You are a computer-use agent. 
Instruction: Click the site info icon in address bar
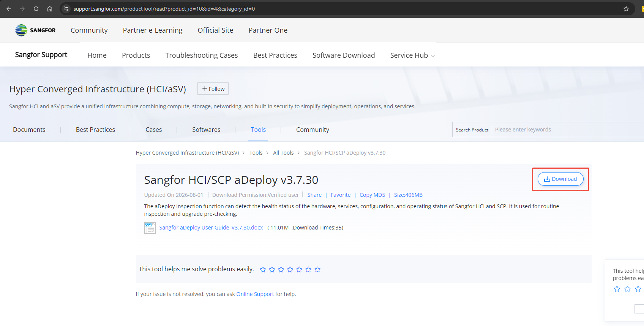(66, 9)
